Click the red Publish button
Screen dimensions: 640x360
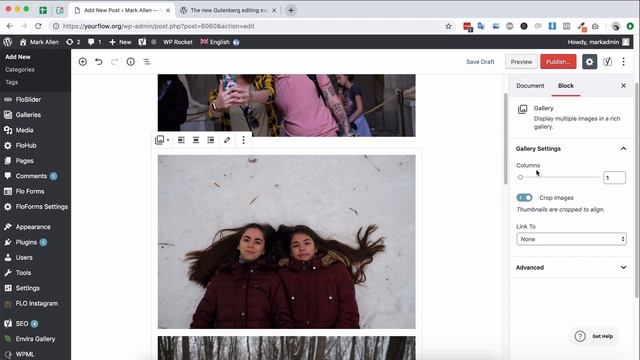558,62
